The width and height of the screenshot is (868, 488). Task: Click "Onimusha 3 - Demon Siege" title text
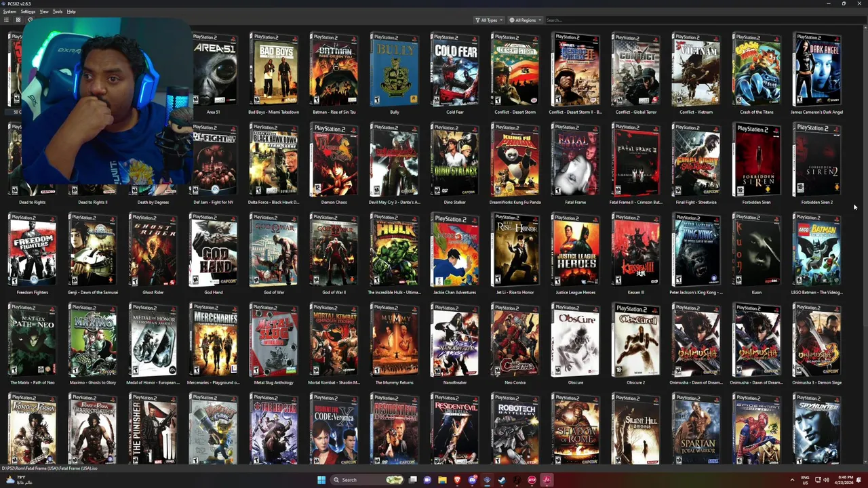point(817,382)
